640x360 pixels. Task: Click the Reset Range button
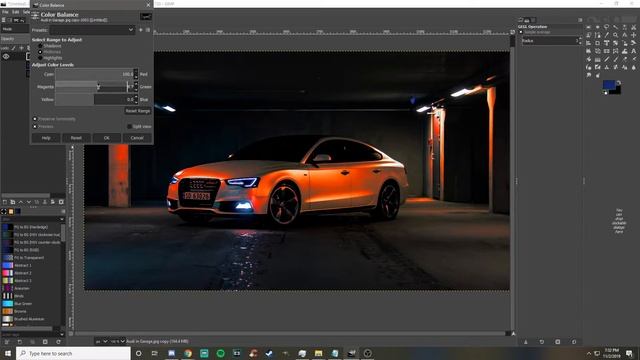[x=138, y=111]
